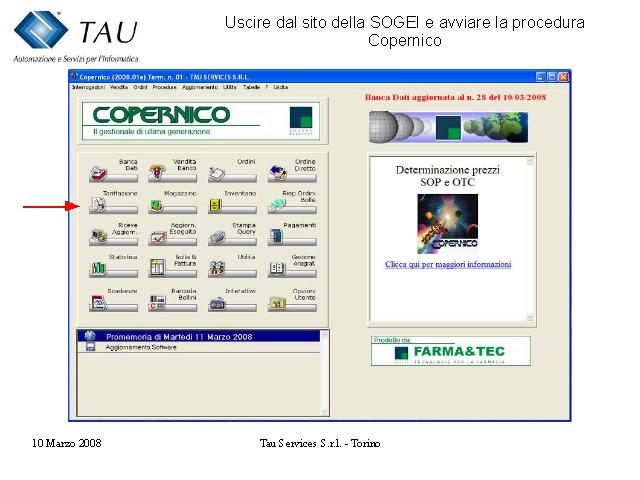The height and width of the screenshot is (480, 640).
Task: Open Gestione Anagraf. icon button
Action: tap(292, 269)
